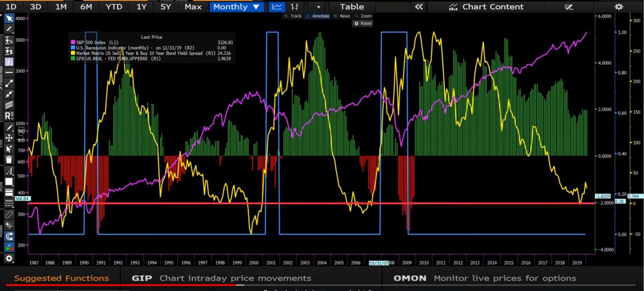This screenshot has width=644, height=291.
Task: Open the fill color square dropdown
Action: click(x=9, y=182)
